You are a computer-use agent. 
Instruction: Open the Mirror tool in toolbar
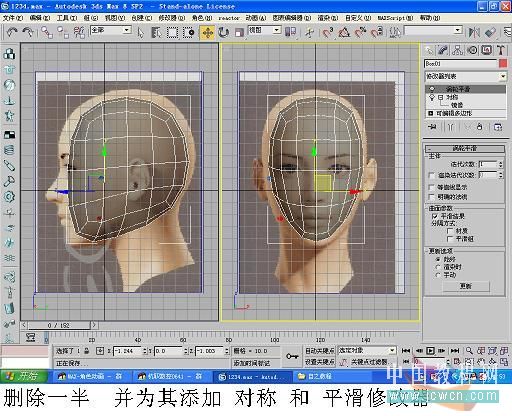pos(474,32)
